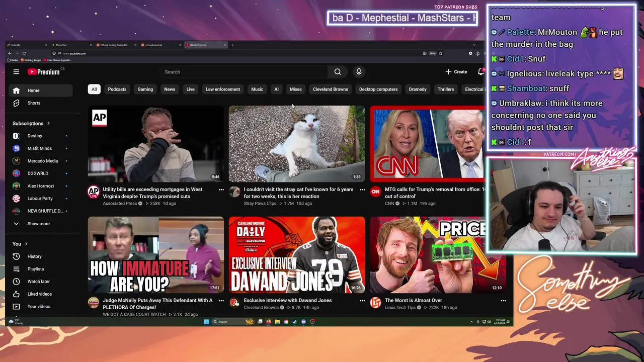Select the All filter chip
The width and height of the screenshot is (644, 362).
(94, 89)
